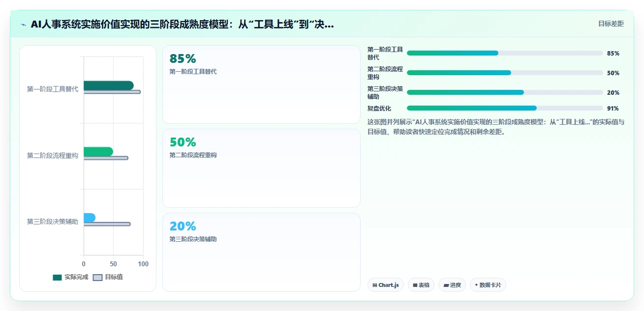Toggle the 目标值 legend item
Screen dimensions: 644x311
108,277
